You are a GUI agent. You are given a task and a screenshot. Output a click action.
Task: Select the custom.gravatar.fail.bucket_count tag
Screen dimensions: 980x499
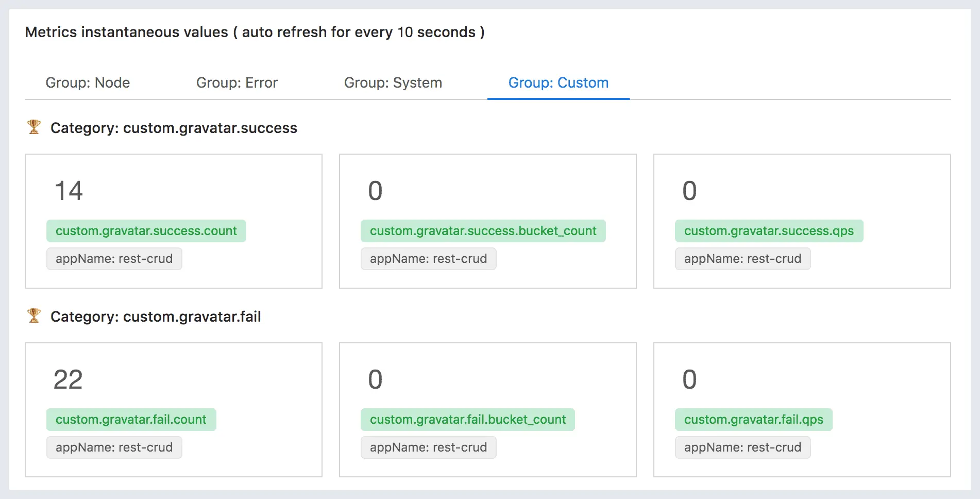coord(467,420)
